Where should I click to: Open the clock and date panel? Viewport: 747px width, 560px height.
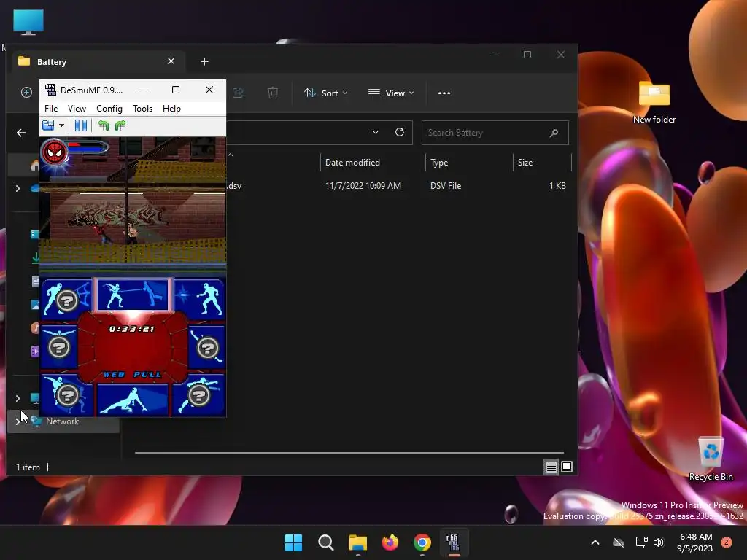tap(695, 542)
